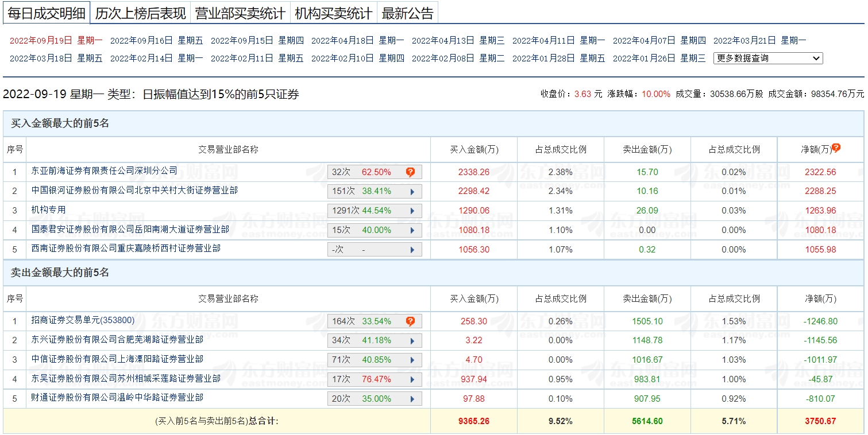The image size is (868, 435).
Task: Click the arrow icon in 机构专用 row
Action: 412,211
